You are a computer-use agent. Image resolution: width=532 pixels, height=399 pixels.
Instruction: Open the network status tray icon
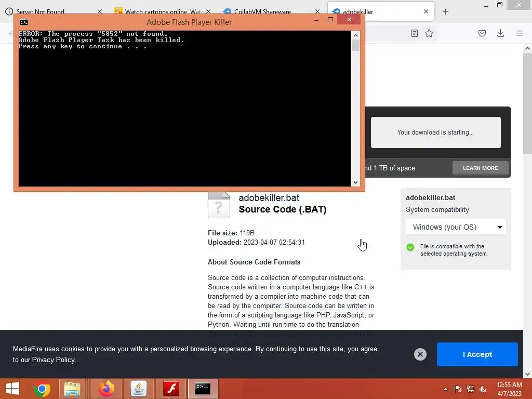pyautogui.click(x=471, y=389)
